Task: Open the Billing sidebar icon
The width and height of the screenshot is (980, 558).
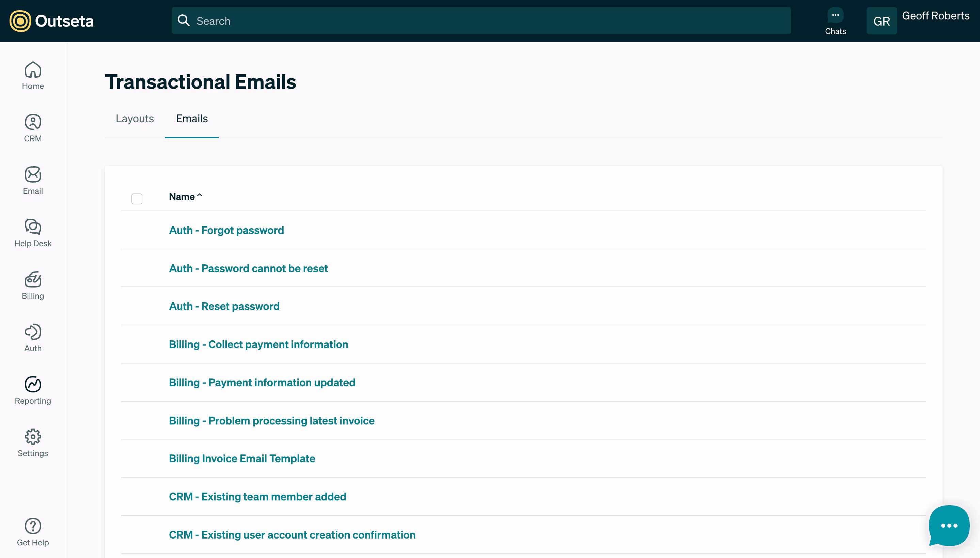Action: [x=33, y=285]
